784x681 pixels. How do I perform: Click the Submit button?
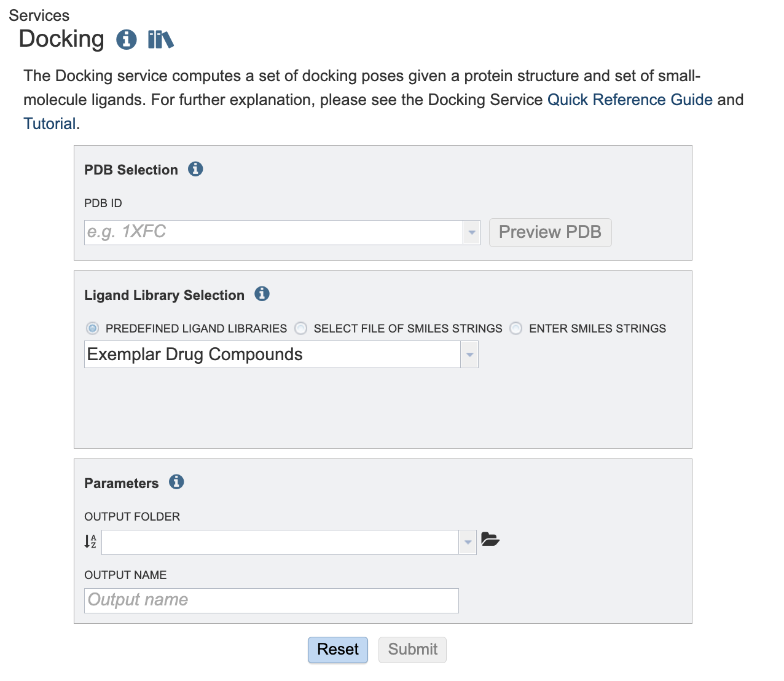pos(413,650)
